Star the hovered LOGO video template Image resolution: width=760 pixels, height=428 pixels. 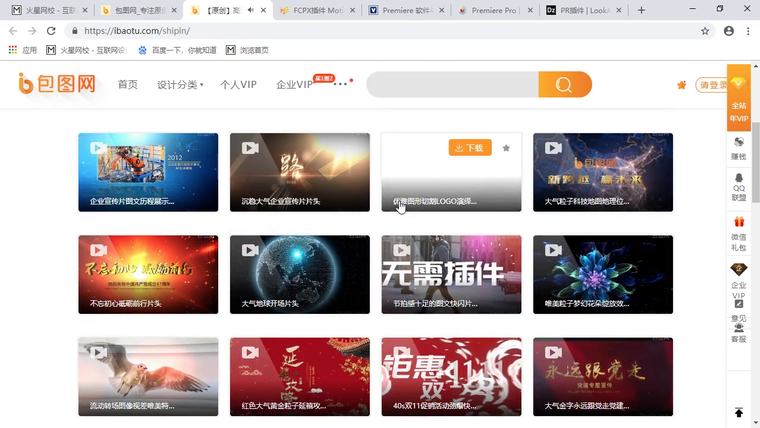pos(506,148)
